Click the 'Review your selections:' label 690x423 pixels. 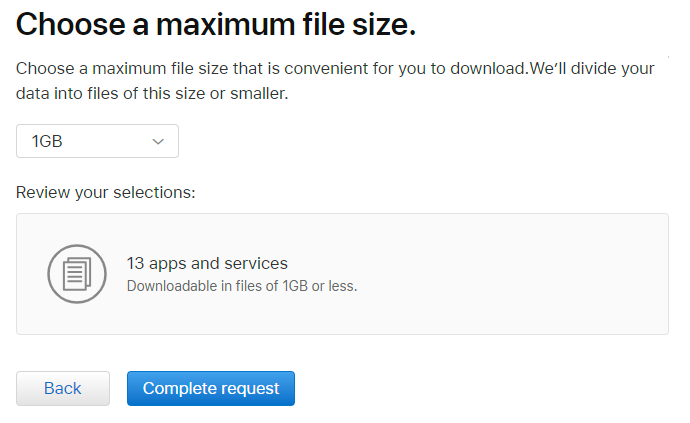(x=105, y=191)
